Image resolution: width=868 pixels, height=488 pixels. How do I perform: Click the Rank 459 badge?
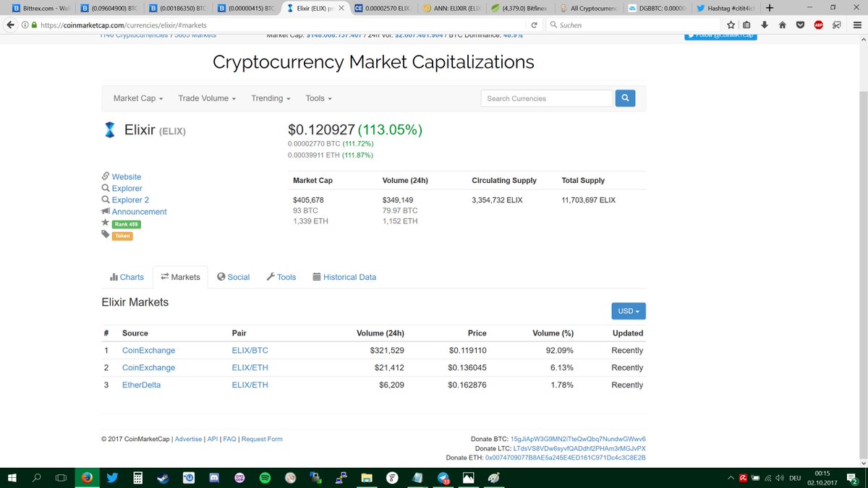click(x=126, y=224)
